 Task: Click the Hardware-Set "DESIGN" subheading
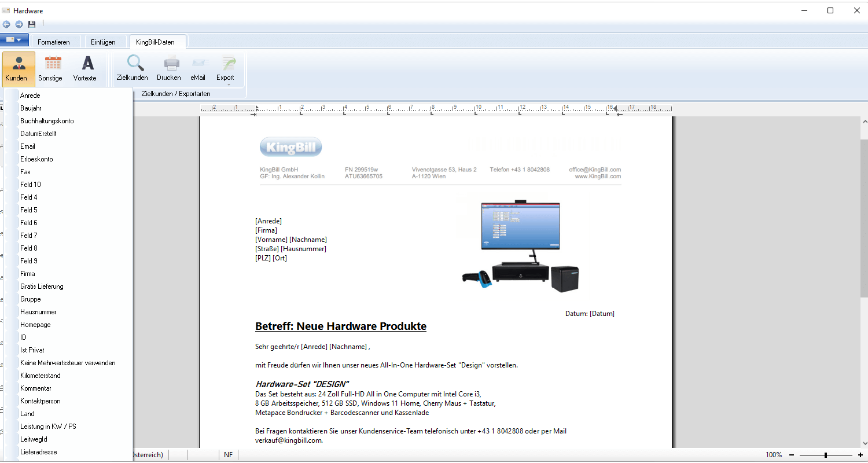tap(302, 384)
